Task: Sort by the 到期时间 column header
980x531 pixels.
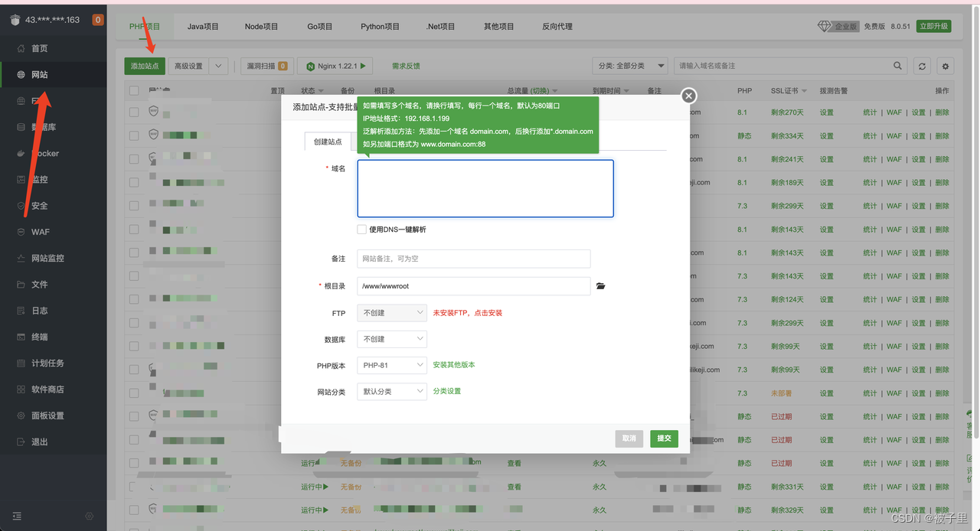Action: coord(611,91)
